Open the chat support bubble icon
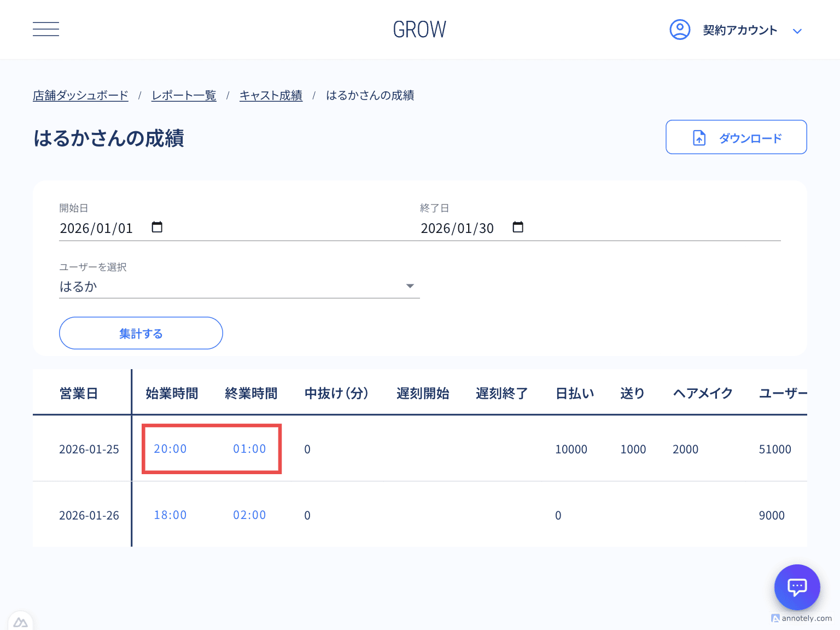Viewport: 840px width, 630px height. pos(797,587)
